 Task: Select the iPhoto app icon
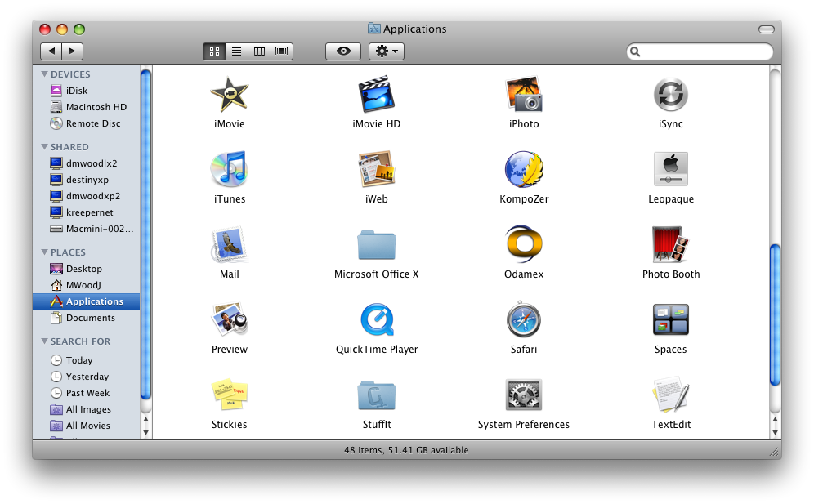(x=524, y=95)
